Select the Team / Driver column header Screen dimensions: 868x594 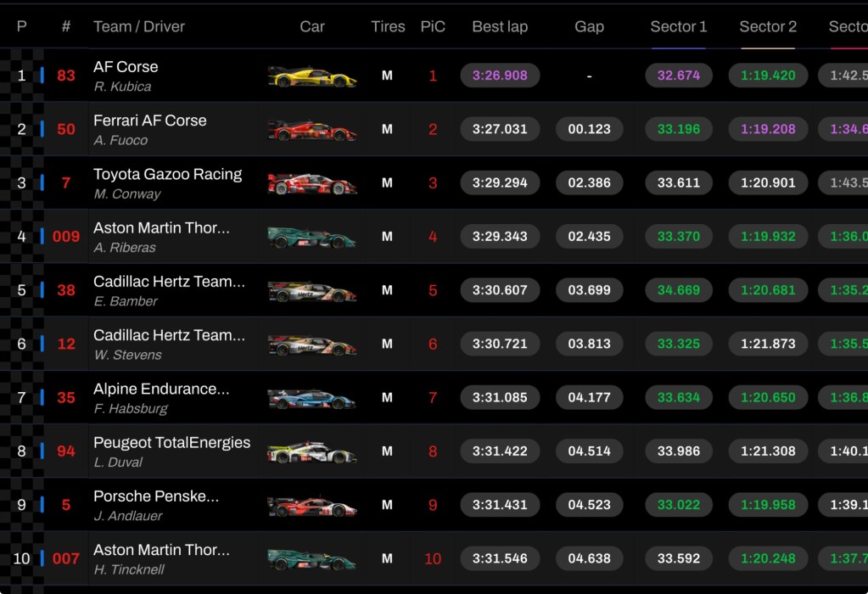pyautogui.click(x=139, y=26)
